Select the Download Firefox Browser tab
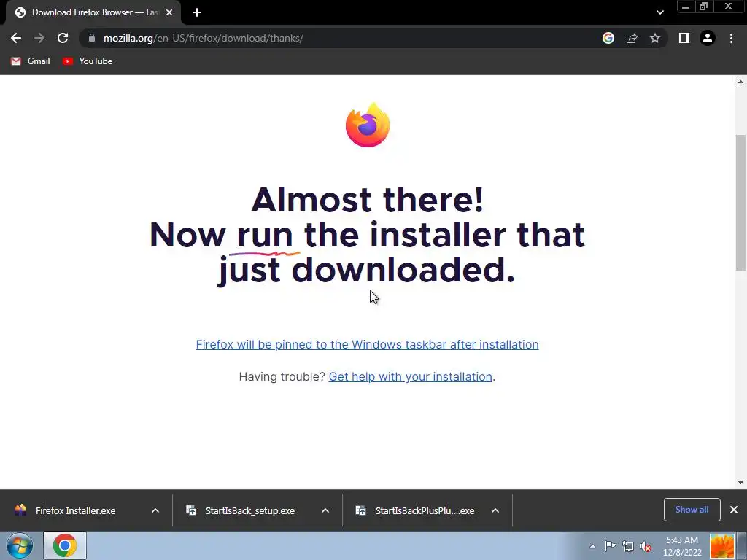Image resolution: width=747 pixels, height=560 pixels. pos(93,12)
